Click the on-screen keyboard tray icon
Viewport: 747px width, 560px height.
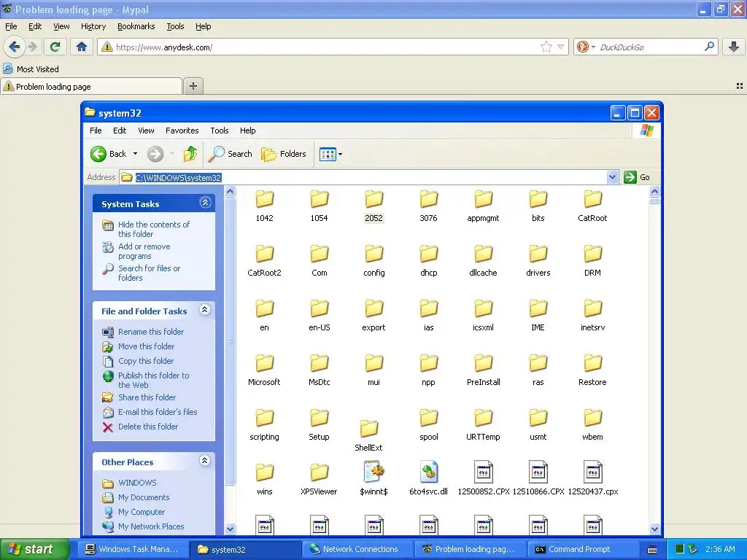[653, 550]
